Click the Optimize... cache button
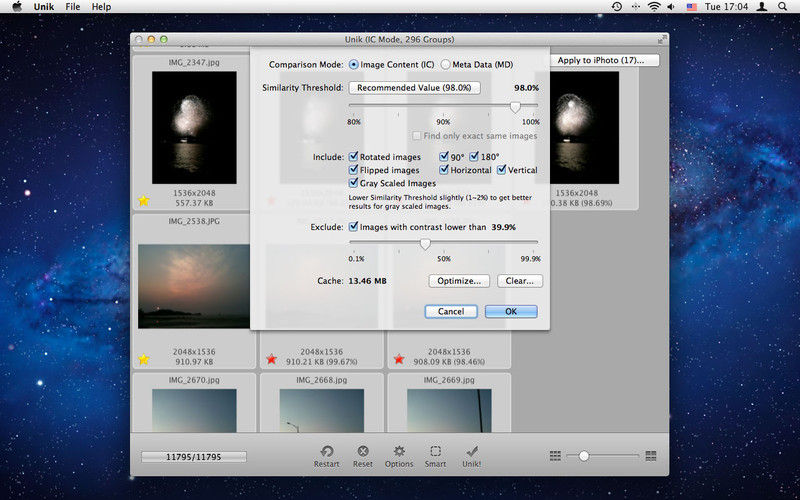The width and height of the screenshot is (800, 500). (x=459, y=281)
